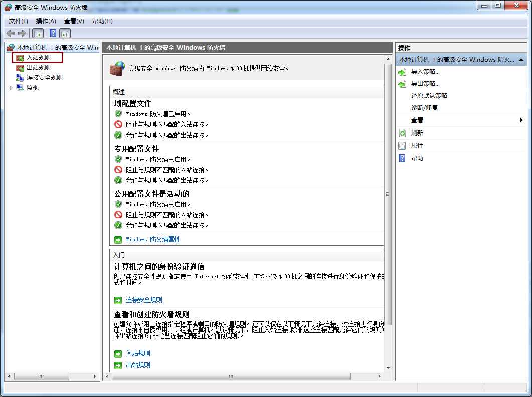The width and height of the screenshot is (532, 397).
Task: Click the 计算机之间的身份验证通信 heading
Action: tap(159, 267)
